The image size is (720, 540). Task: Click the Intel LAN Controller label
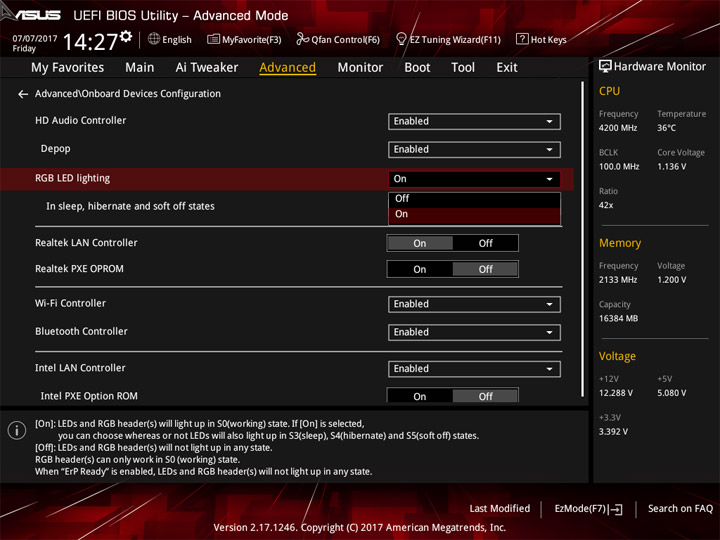point(80,368)
